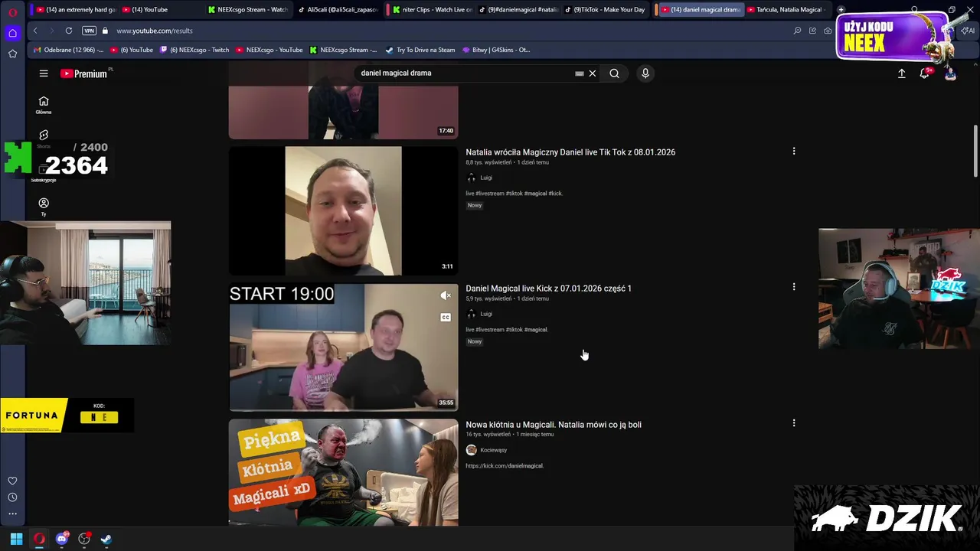
Task: Open the YouTube hamburger guide menu
Action: point(44,73)
